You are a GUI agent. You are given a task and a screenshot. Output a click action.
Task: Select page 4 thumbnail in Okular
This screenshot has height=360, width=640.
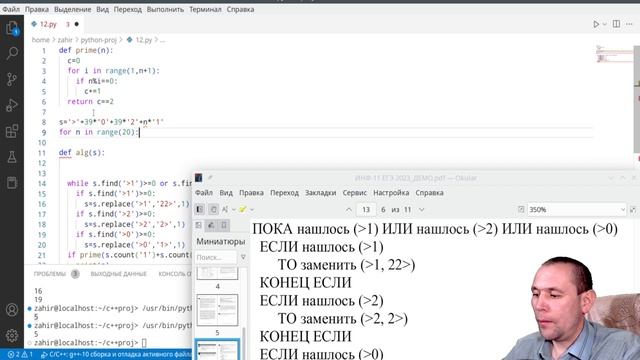pos(217,273)
